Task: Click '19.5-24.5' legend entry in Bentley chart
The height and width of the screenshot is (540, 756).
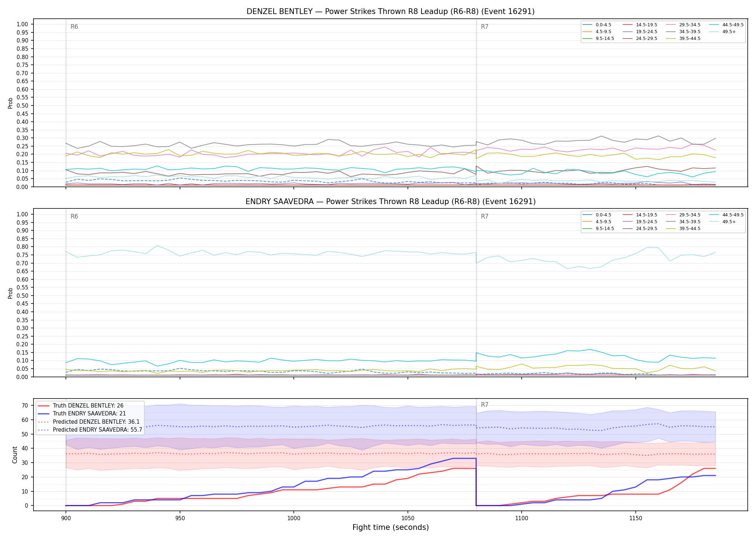Action: [x=640, y=32]
